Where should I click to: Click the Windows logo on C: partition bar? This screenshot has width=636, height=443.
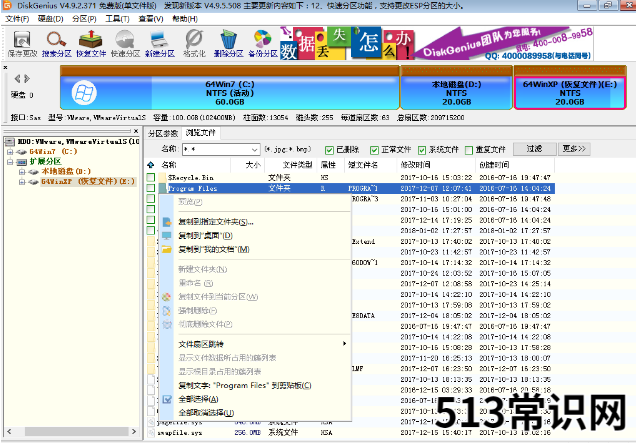[84, 92]
